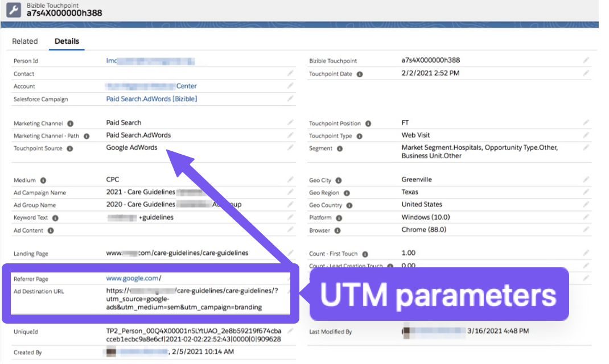Open the blurred Person Id link
The image size is (609, 364).
151,61
